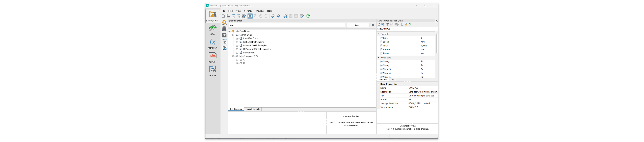Open the File menu

point(223,11)
